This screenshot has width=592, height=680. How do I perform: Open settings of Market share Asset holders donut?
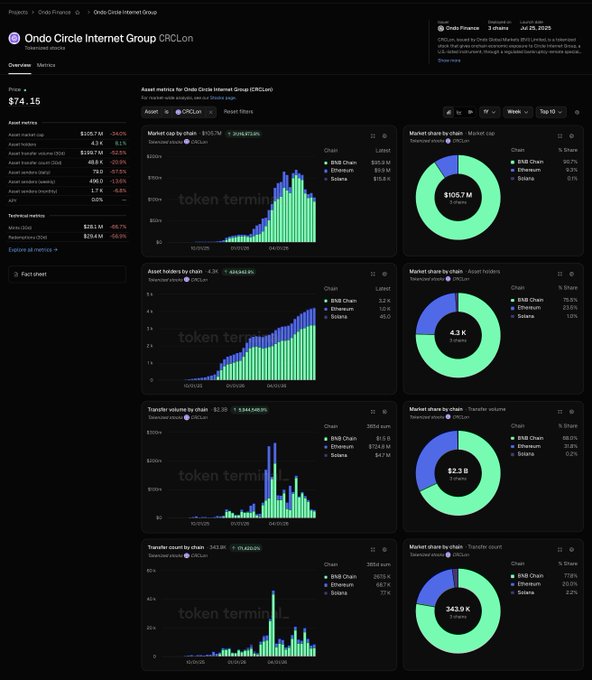click(x=572, y=274)
